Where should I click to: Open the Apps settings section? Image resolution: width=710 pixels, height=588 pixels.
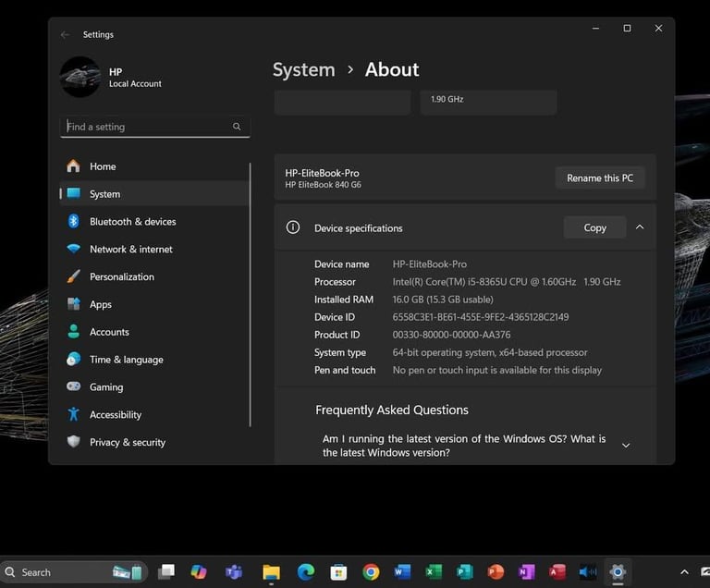154,304
